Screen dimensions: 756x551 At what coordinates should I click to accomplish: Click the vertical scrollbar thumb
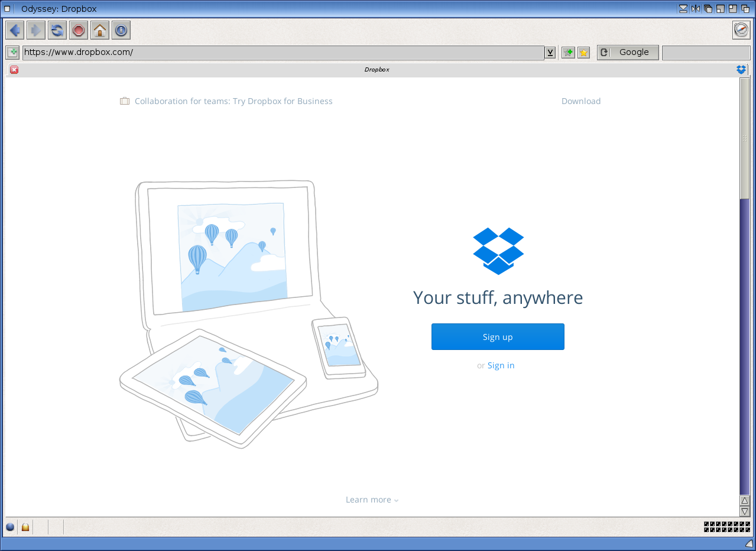[x=745, y=138]
